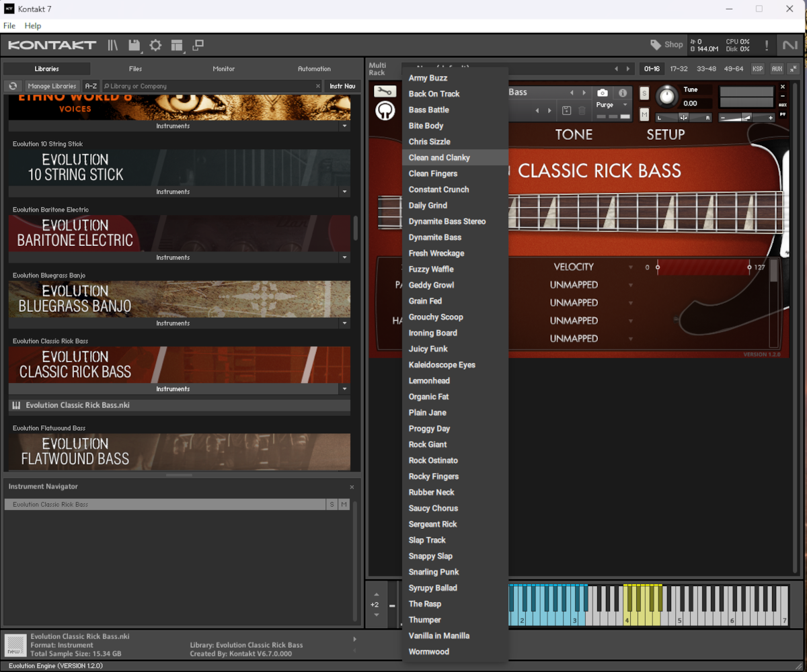This screenshot has height=672, width=807.
Task: Open the VELOCITY mapping dropdown arrow
Action: [x=631, y=267]
